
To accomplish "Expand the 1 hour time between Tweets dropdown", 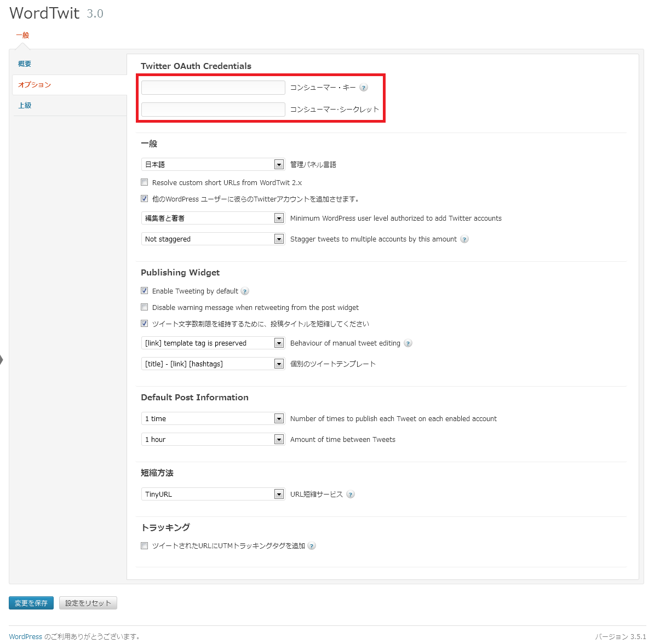I will click(x=213, y=439).
